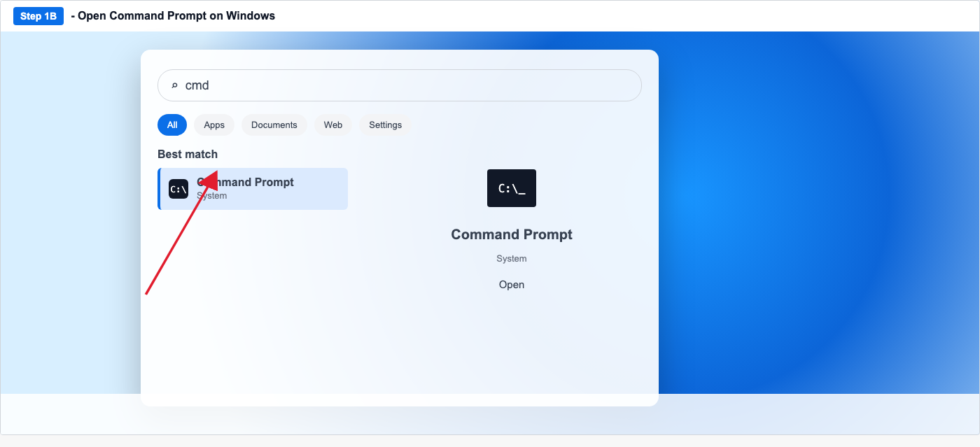
Task: Click the cmd search input field
Action: tap(399, 85)
